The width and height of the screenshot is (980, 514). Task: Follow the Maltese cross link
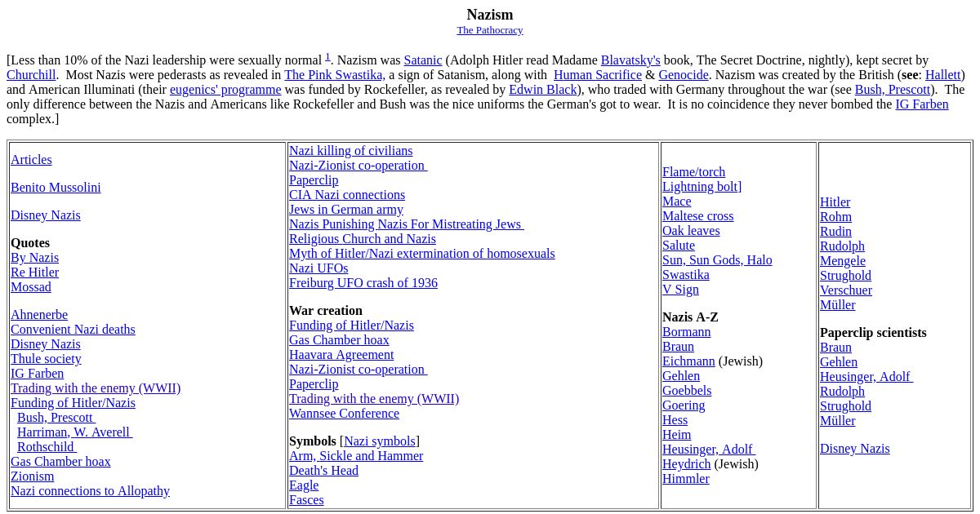click(697, 216)
